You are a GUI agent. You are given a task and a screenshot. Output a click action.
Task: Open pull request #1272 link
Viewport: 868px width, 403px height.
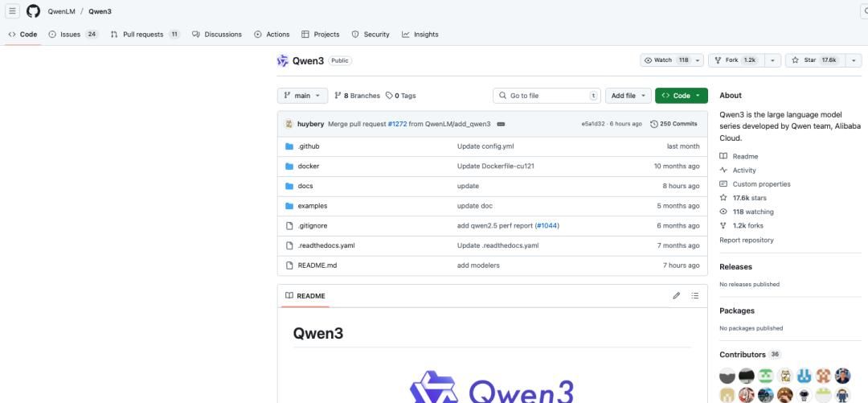(398, 124)
